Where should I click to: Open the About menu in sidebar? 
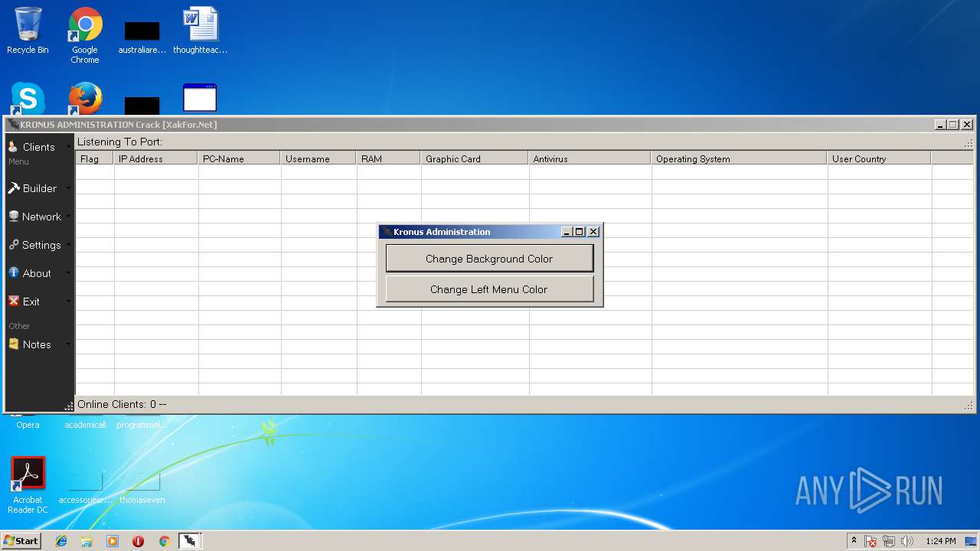point(38,273)
